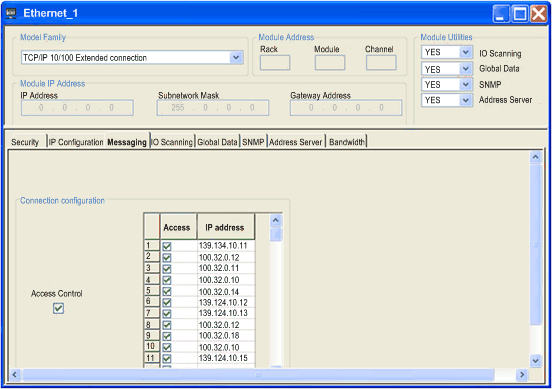Select IP address cell 139.124.10.13

226,313
